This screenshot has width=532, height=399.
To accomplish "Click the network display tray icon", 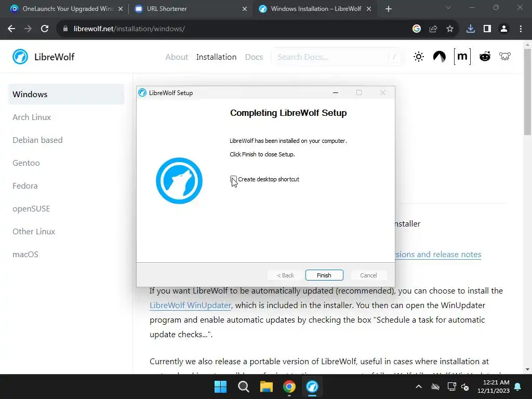I will pos(451,387).
